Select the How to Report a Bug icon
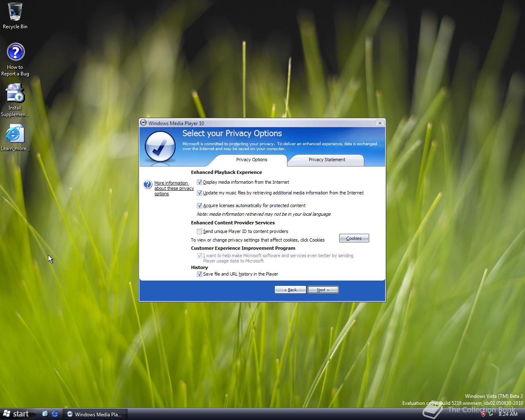This screenshot has width=525, height=420. (x=15, y=60)
